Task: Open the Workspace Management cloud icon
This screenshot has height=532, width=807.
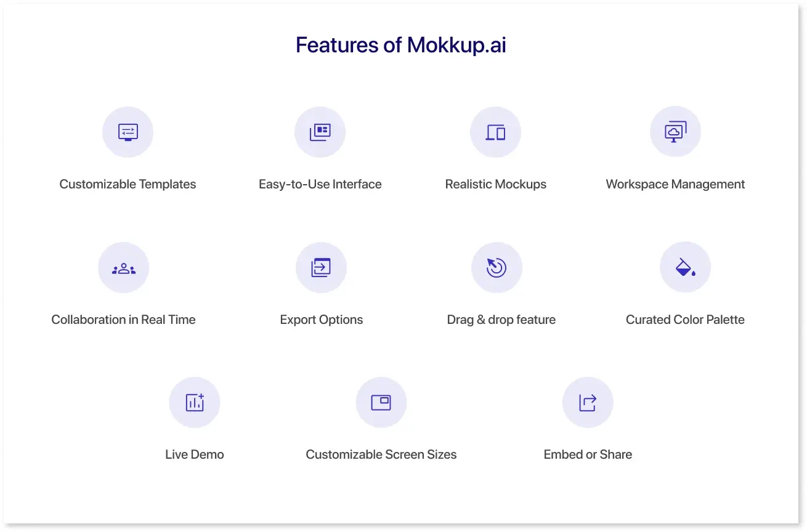Action: [x=675, y=132]
